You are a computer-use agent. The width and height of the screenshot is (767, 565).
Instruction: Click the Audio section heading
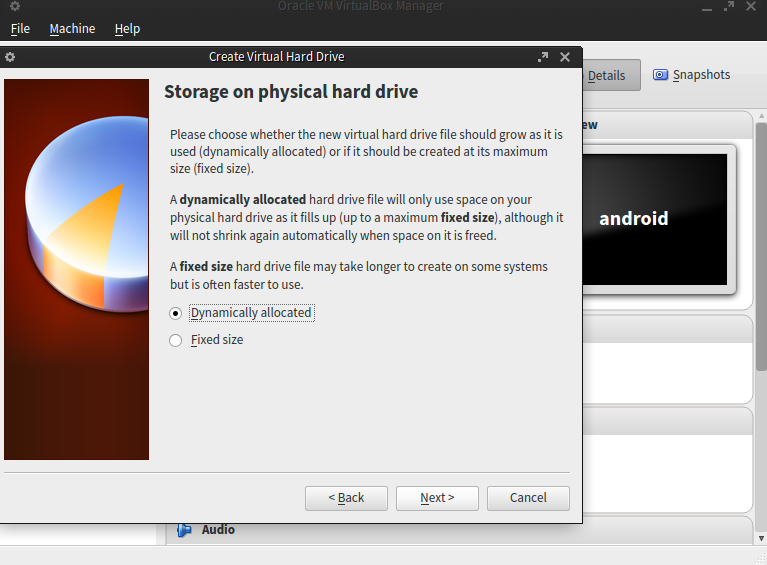(218, 530)
